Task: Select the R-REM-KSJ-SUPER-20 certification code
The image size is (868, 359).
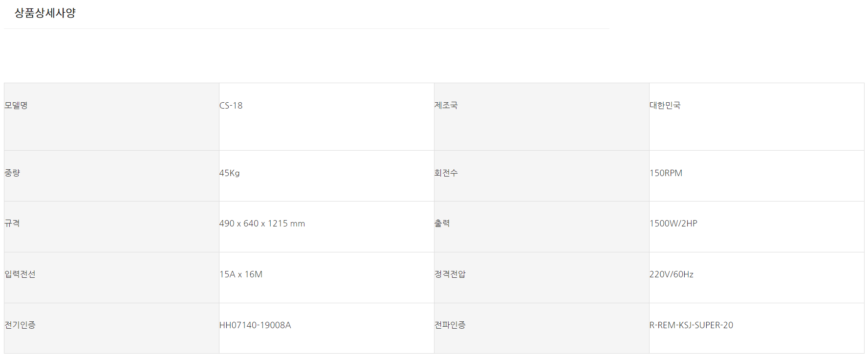Action: coord(691,325)
